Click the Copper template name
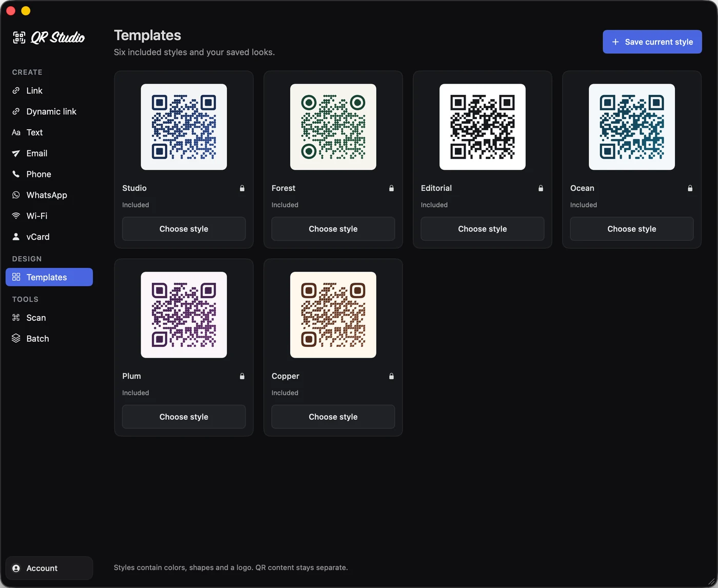This screenshot has width=718, height=588. pyautogui.click(x=285, y=376)
